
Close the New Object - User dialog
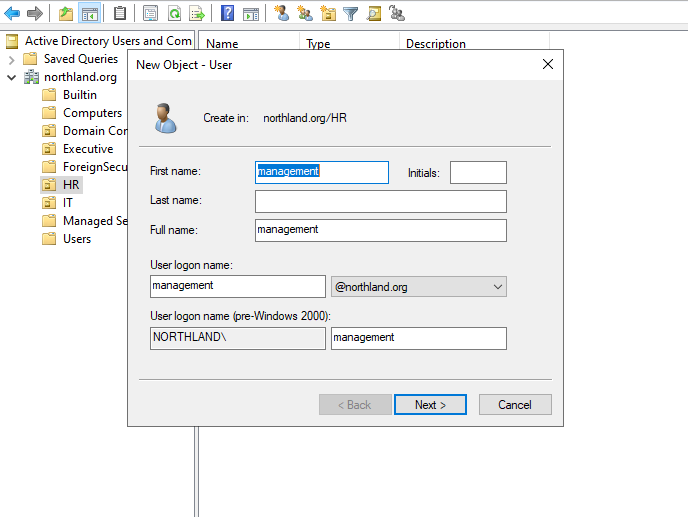[x=547, y=64]
